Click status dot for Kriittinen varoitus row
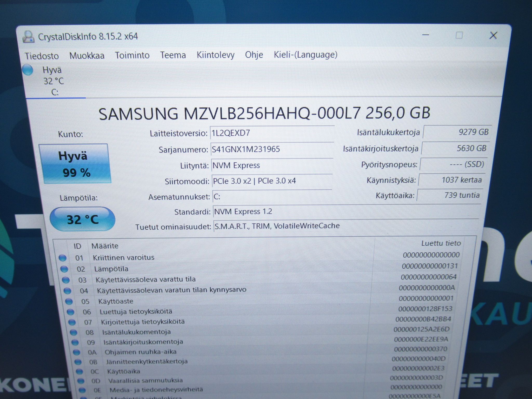 (x=63, y=258)
